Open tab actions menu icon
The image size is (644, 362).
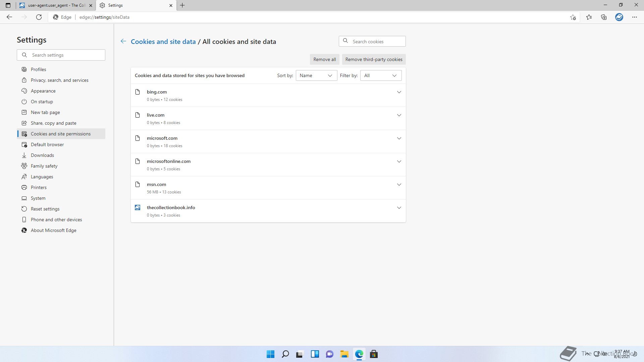click(8, 5)
